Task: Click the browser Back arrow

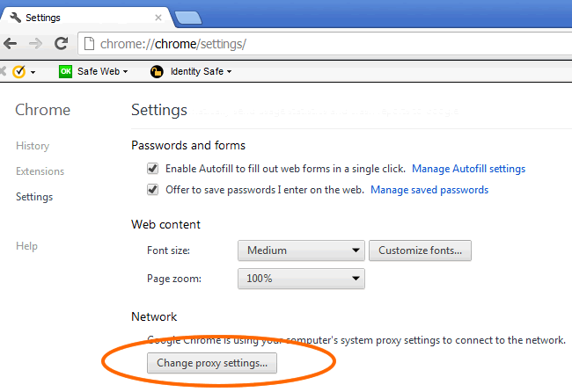Action: pos(11,44)
